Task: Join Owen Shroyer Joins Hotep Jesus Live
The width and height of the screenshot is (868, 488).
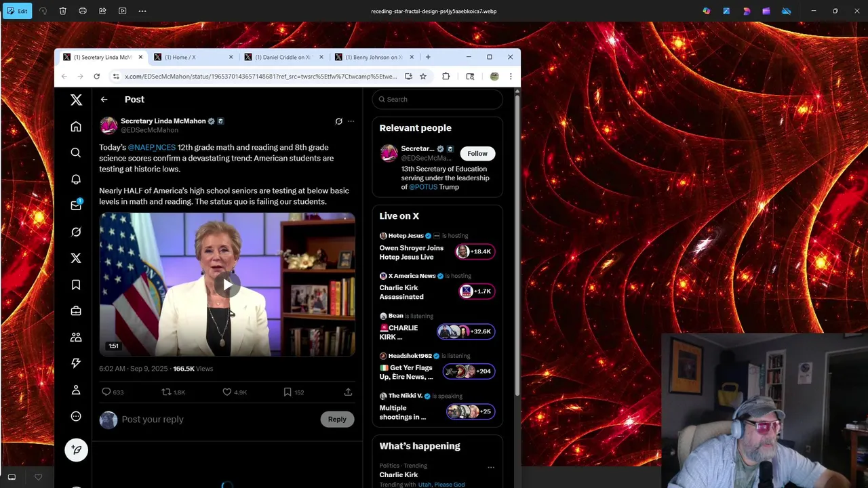Action: (437, 247)
